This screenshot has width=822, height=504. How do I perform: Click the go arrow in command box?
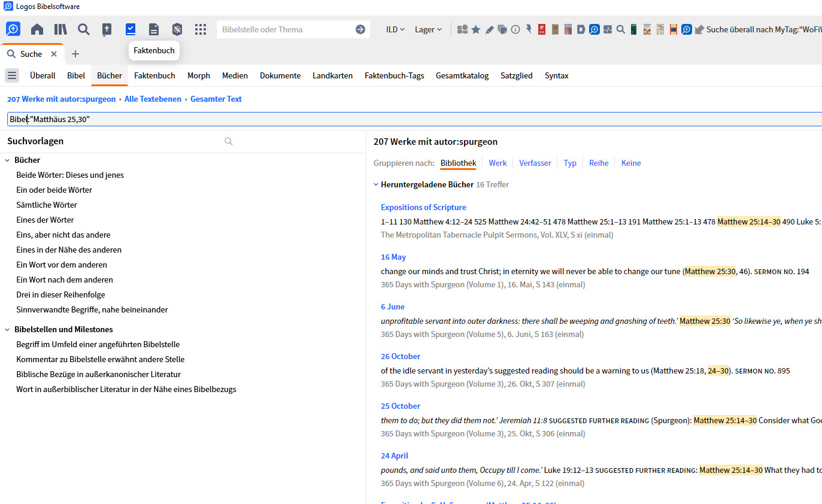click(x=360, y=29)
